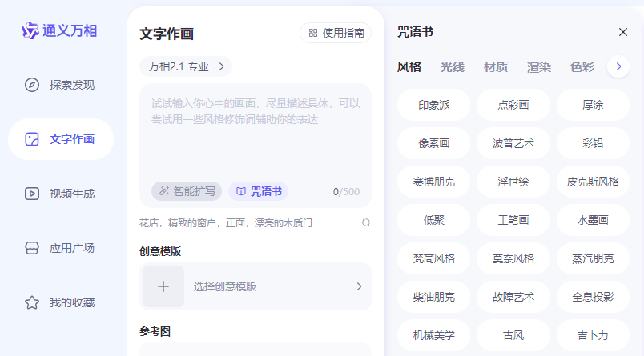Viewport: 644px width, 356px height.
Task: Add the 厚涂 style tag
Action: (593, 105)
